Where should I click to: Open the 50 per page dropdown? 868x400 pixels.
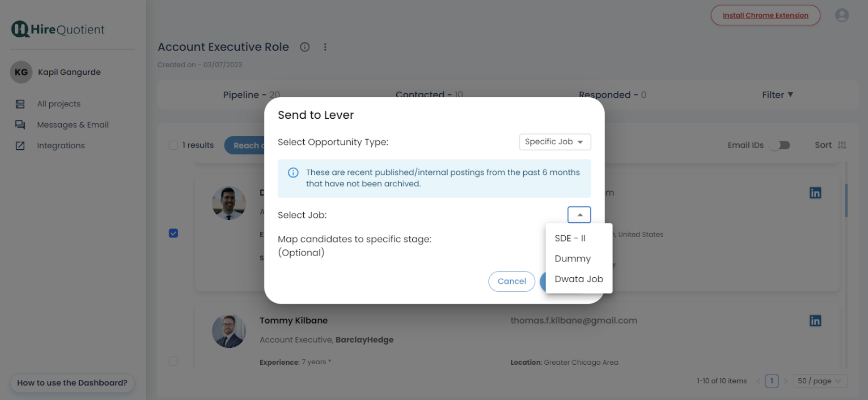(820, 381)
